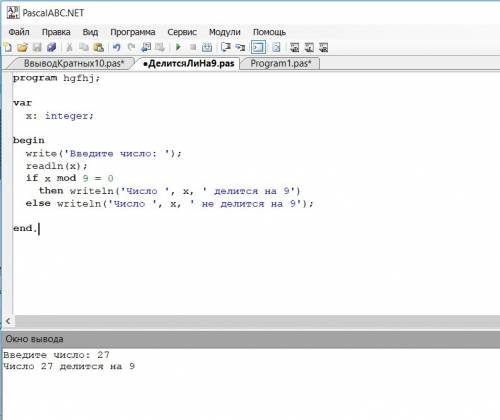The width and height of the screenshot is (500, 420).
Task: Click the horizontal scrollbar left arrow
Action: coord(8,321)
